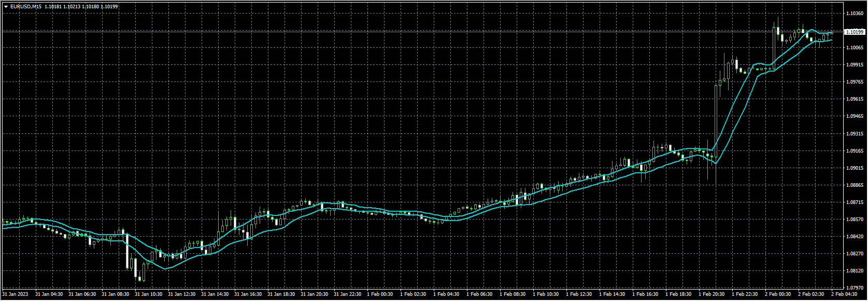This screenshot has height=301, width=868.
Task: Click the 1 Feb 10:30 time label
Action: [546, 294]
